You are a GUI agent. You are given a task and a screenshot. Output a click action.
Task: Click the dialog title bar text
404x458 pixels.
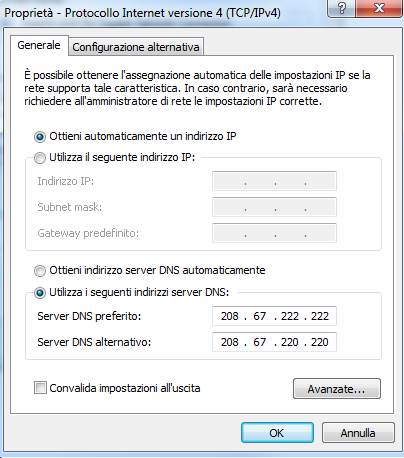click(142, 13)
